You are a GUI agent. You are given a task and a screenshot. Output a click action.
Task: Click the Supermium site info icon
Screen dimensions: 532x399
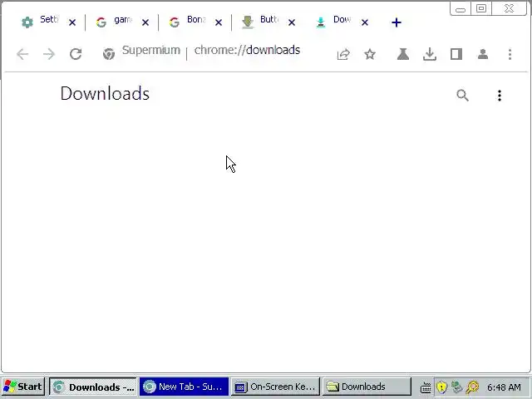109,54
